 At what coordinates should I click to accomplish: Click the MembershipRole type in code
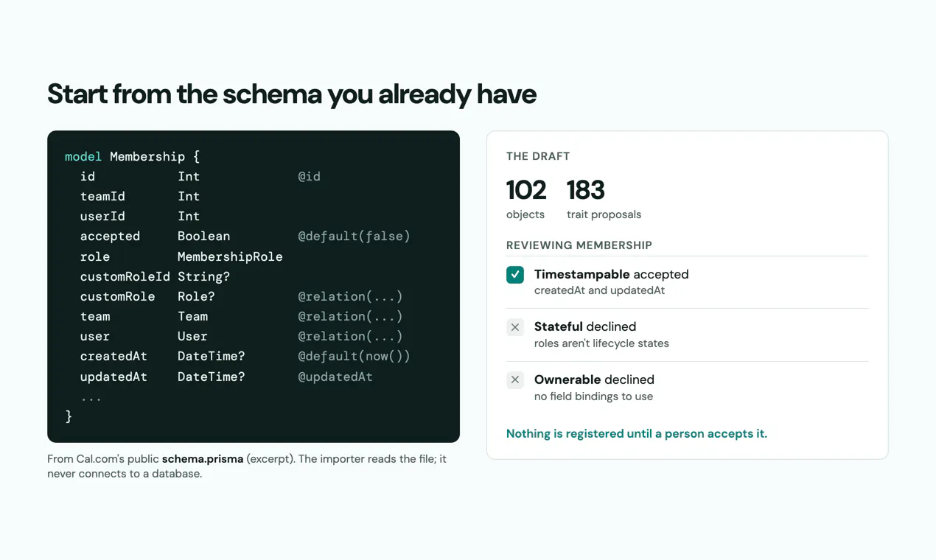pyautogui.click(x=230, y=256)
